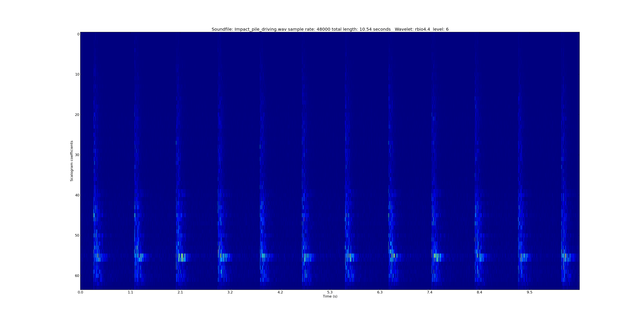Screen dimensions: 644x322
Task: Click the y-axis tick labeled 30
Action: point(77,155)
